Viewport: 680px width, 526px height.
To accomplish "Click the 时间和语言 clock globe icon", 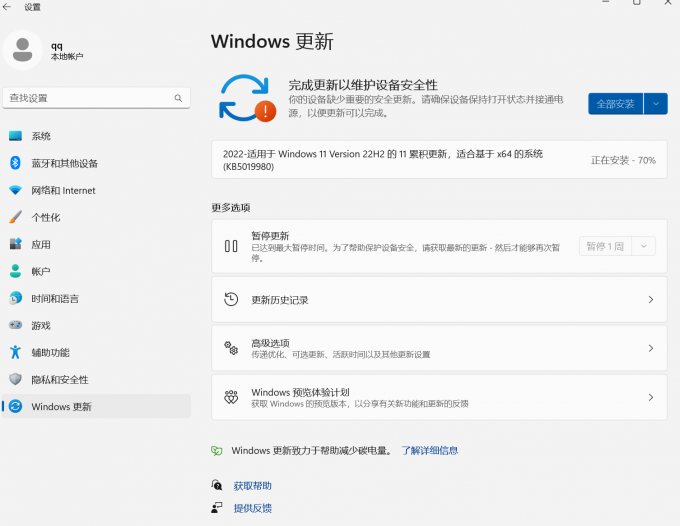I will click(15, 298).
